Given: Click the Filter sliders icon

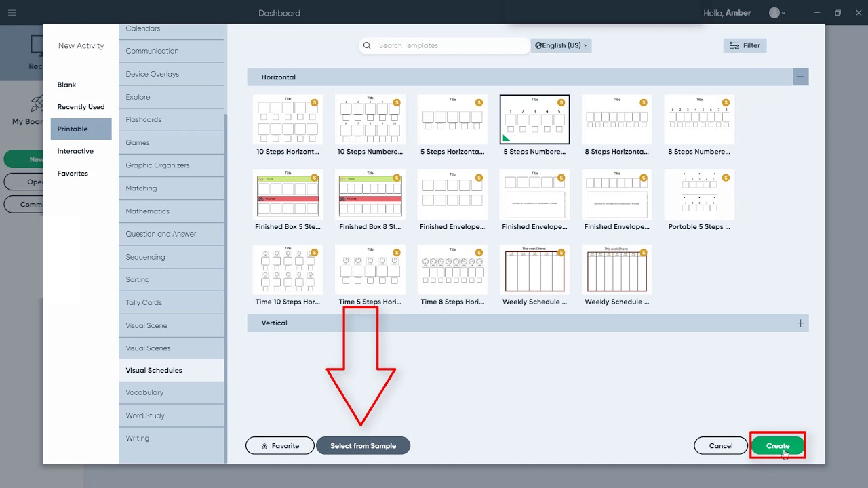Looking at the screenshot, I should point(734,45).
